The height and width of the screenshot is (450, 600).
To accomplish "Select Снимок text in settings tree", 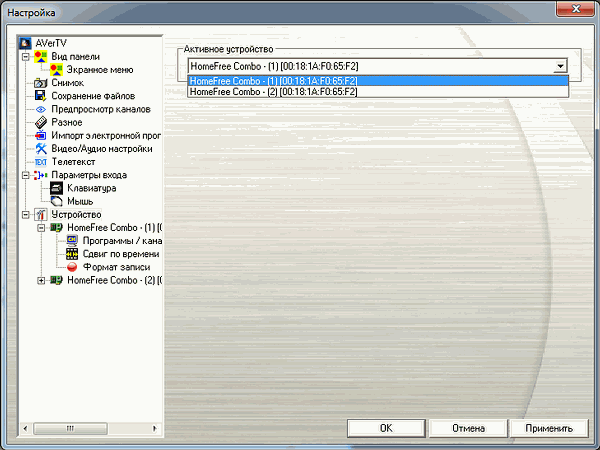I will 67,83.
